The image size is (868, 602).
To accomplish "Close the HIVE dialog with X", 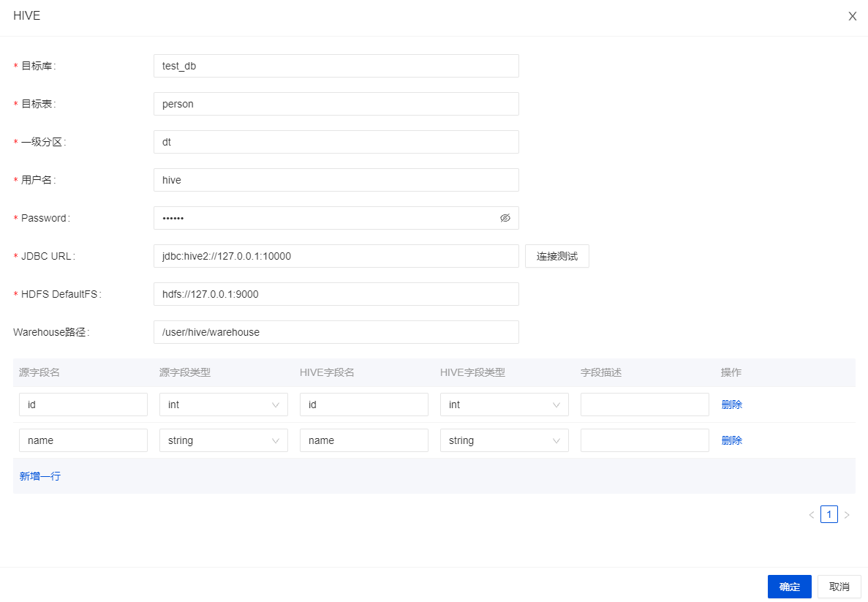I will (x=852, y=16).
